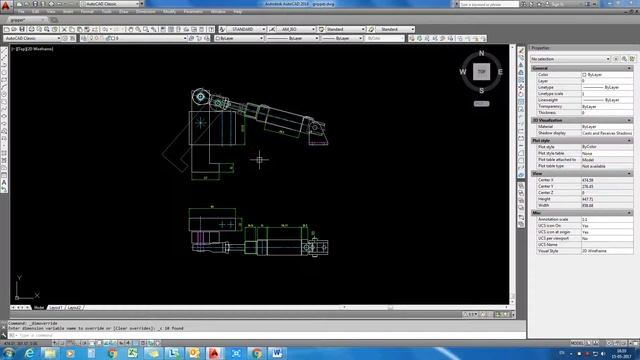The width and height of the screenshot is (640, 360).
Task: Open Excel from the Windows taskbar
Action: click(133, 353)
